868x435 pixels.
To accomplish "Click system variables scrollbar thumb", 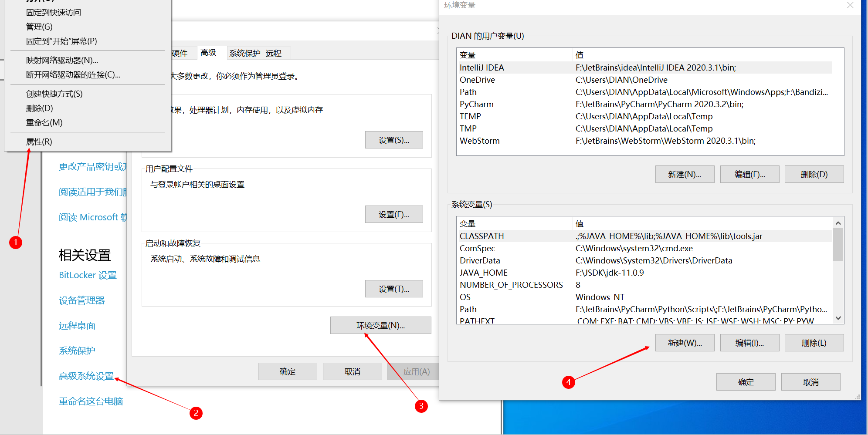I will 838,245.
